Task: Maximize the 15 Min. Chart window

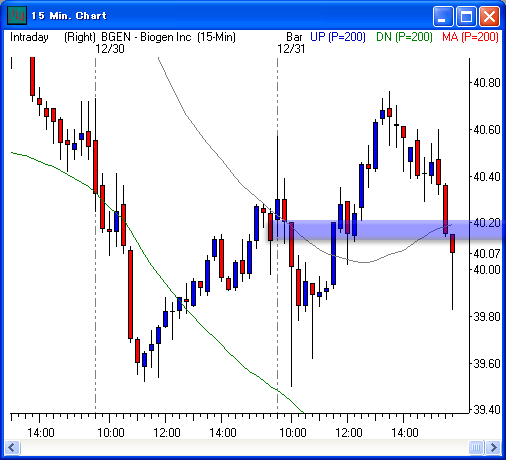Action: (x=466, y=16)
